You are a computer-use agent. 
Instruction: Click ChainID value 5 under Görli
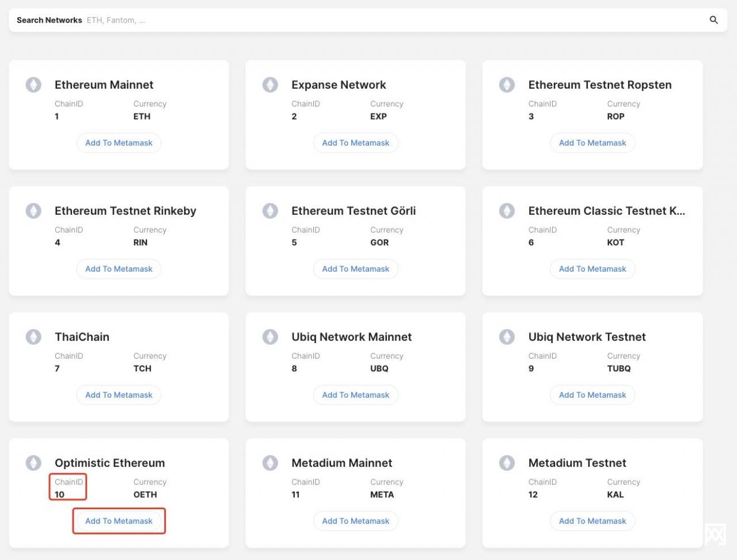[x=294, y=242]
